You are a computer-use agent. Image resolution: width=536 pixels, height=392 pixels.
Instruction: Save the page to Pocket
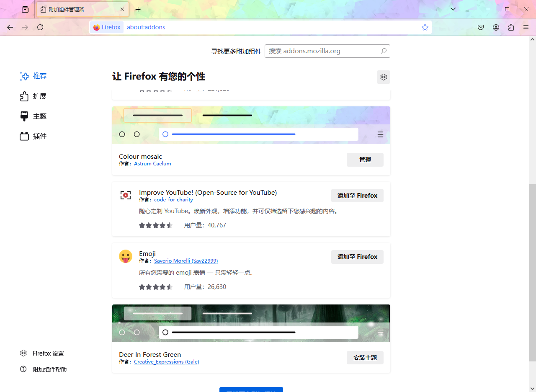tap(481, 27)
